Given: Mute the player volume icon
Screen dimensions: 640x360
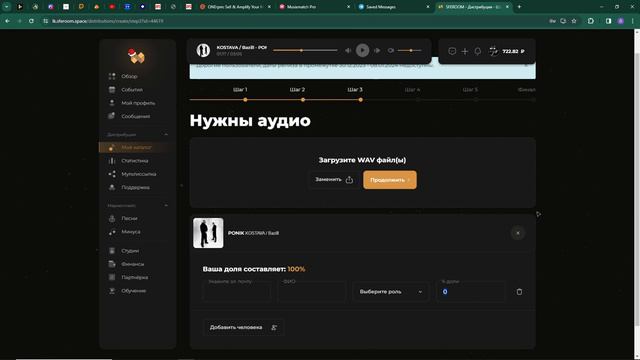Looking at the screenshot, I should 391,50.
